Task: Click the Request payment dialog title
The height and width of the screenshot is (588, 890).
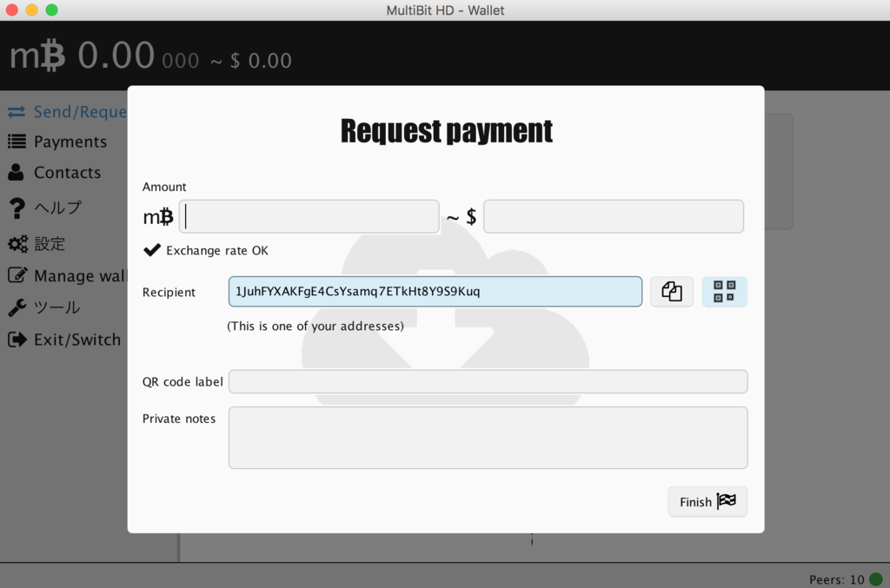Action: click(446, 131)
